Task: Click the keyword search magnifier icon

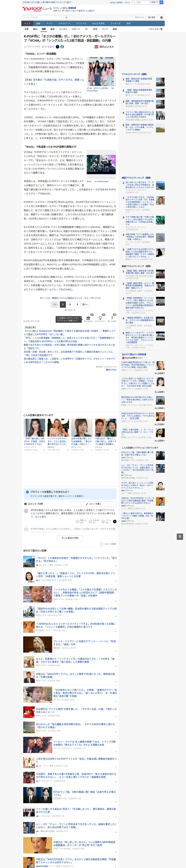Action: 66,17
